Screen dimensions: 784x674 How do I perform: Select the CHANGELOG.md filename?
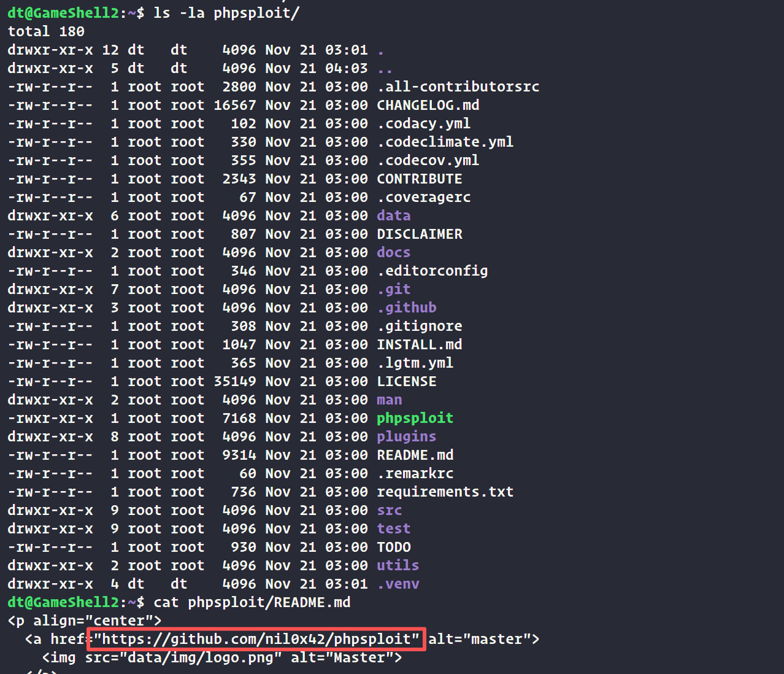pyautogui.click(x=428, y=106)
